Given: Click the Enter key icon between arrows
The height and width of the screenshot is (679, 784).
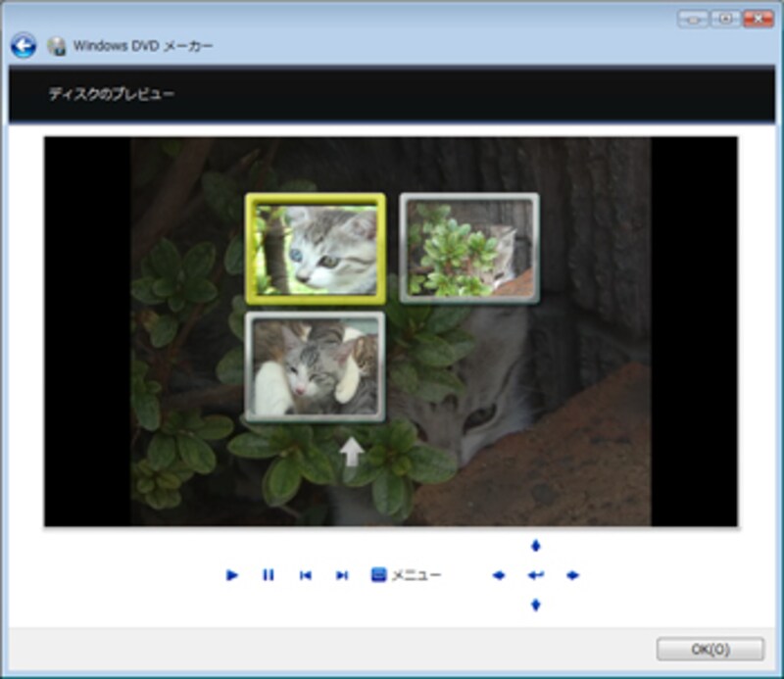Looking at the screenshot, I should (x=535, y=575).
